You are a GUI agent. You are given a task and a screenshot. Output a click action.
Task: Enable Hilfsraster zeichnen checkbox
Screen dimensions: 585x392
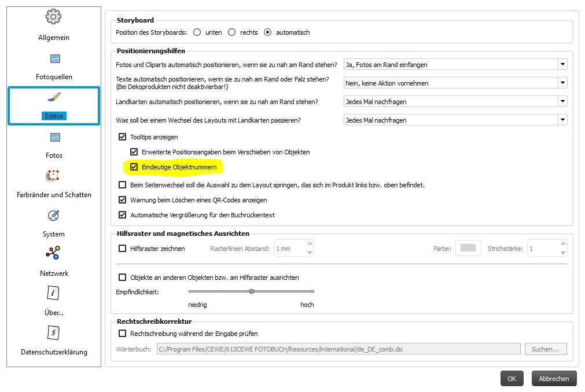tap(122, 249)
